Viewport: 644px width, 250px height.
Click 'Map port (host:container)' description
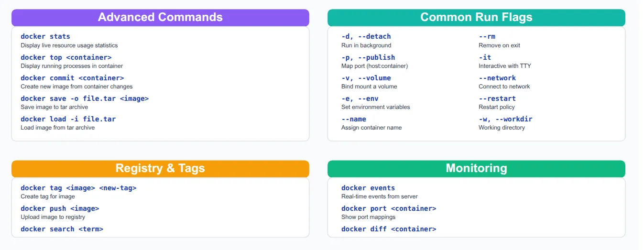(x=374, y=66)
